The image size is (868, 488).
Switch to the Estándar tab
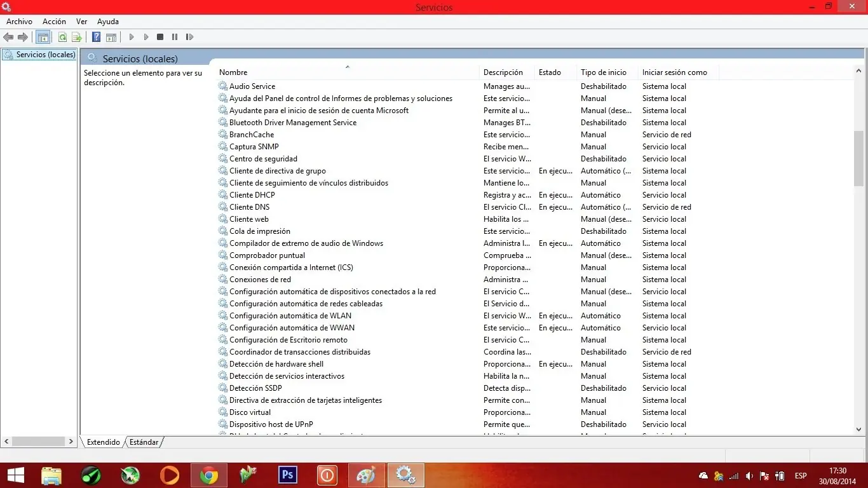(144, 442)
